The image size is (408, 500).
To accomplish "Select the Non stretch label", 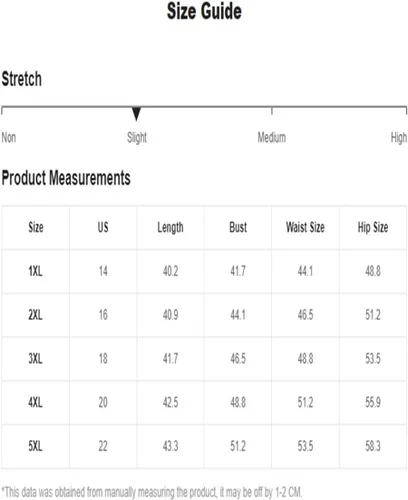I will tap(9, 137).
